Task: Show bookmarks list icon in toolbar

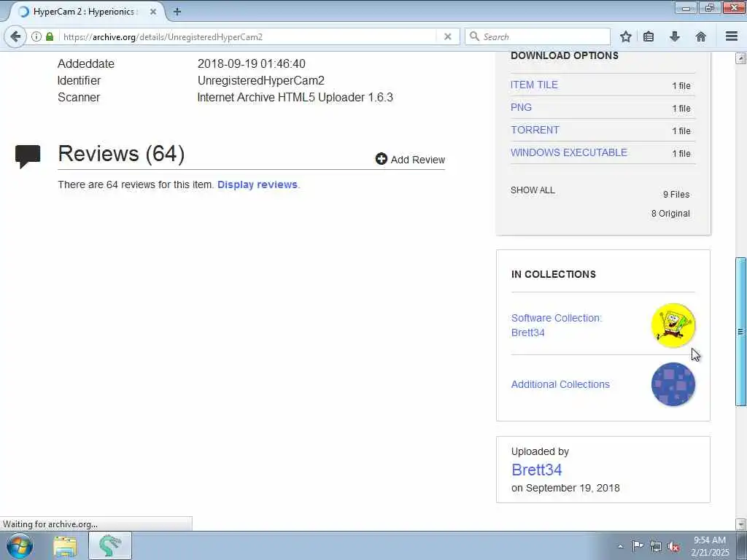Action: [x=649, y=36]
